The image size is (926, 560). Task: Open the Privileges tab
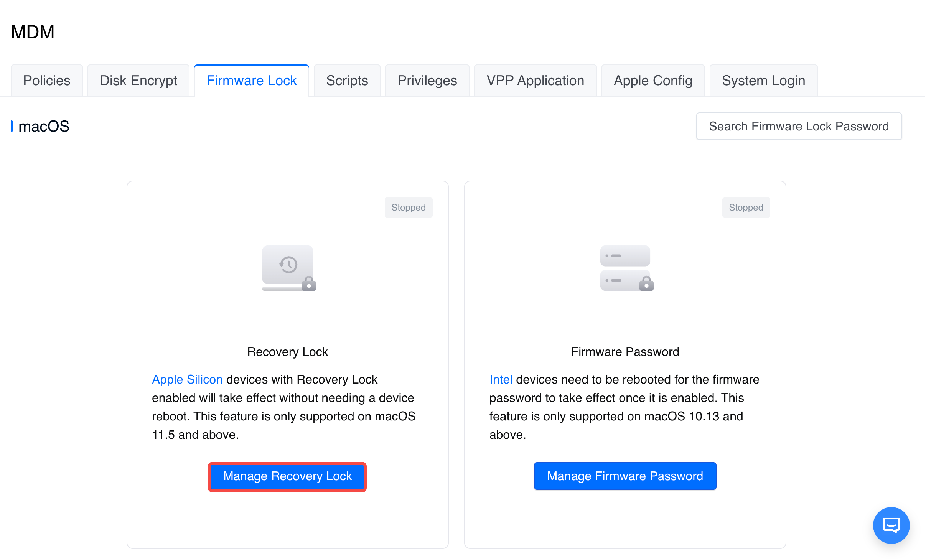pos(427,81)
